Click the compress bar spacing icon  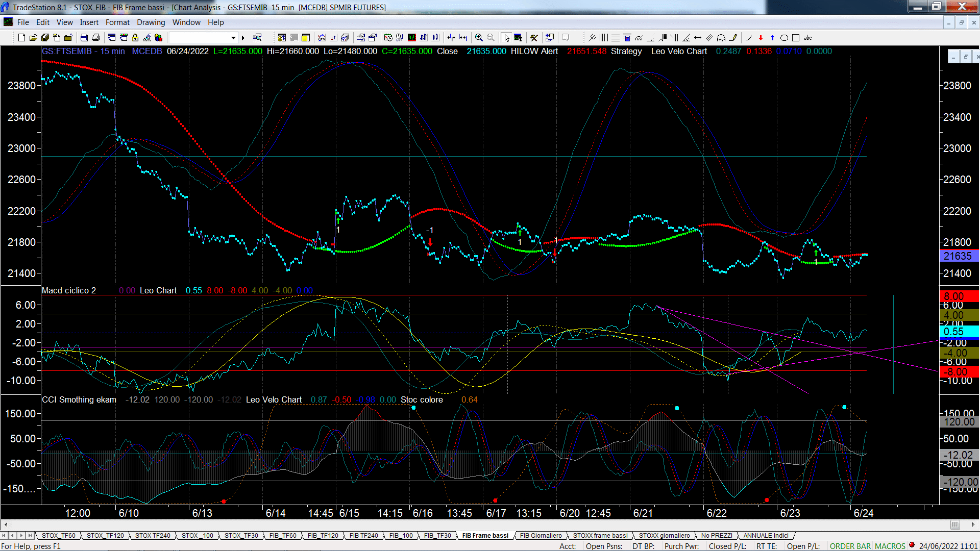pyautogui.click(x=451, y=38)
